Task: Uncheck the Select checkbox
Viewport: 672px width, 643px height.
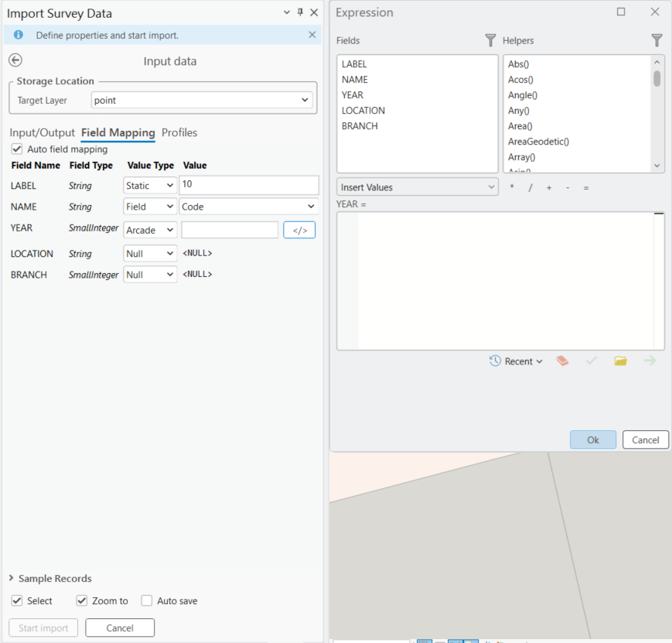Action: (17, 600)
